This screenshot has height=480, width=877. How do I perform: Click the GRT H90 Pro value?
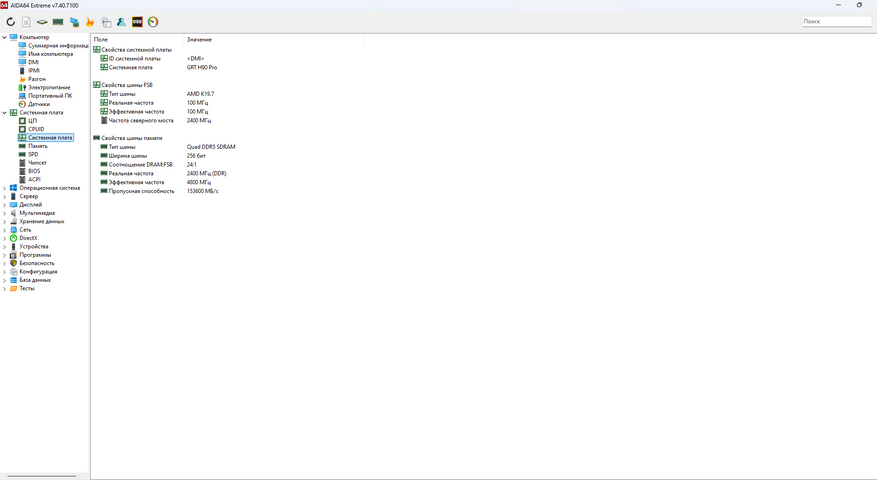202,68
